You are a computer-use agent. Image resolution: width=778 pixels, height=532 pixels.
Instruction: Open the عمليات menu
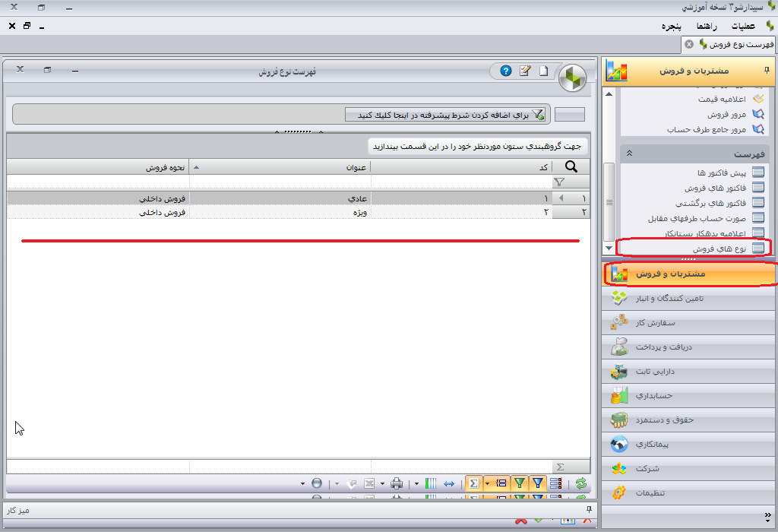coord(743,26)
